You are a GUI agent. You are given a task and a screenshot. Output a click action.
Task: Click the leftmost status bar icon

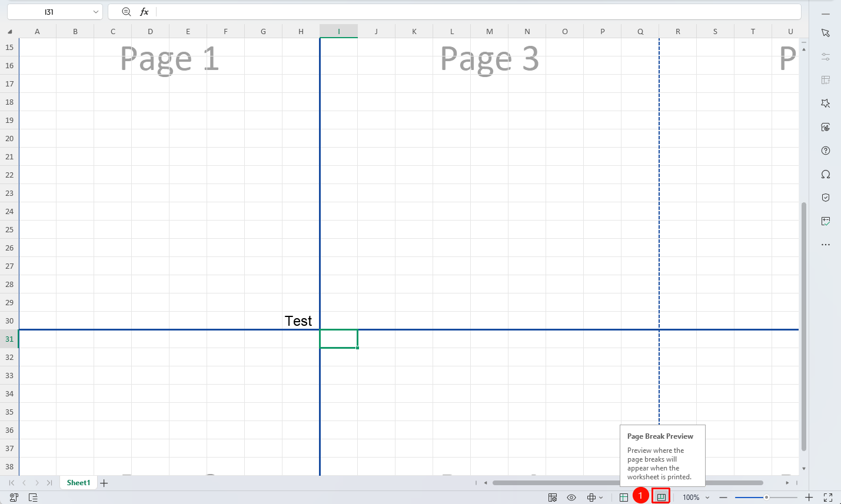[14, 498]
